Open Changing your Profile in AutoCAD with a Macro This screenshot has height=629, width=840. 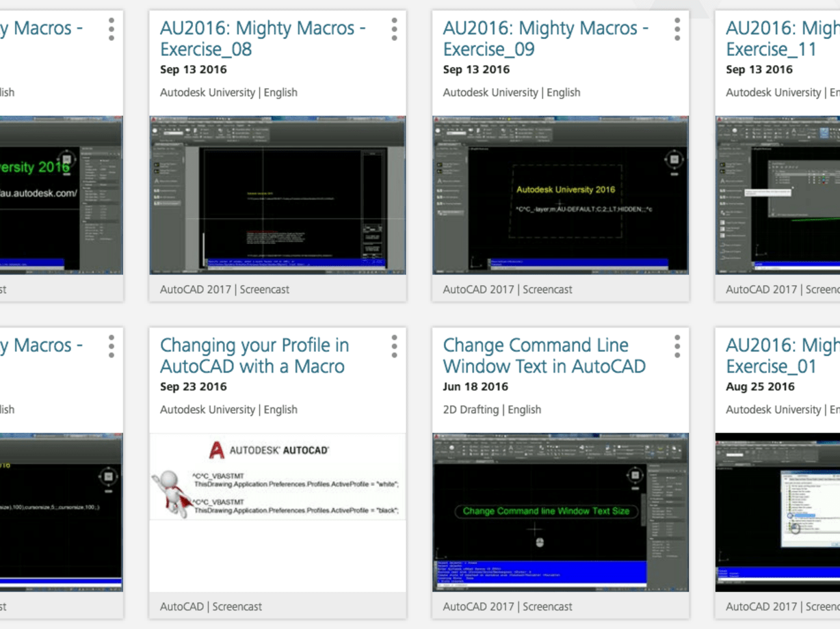tap(254, 356)
